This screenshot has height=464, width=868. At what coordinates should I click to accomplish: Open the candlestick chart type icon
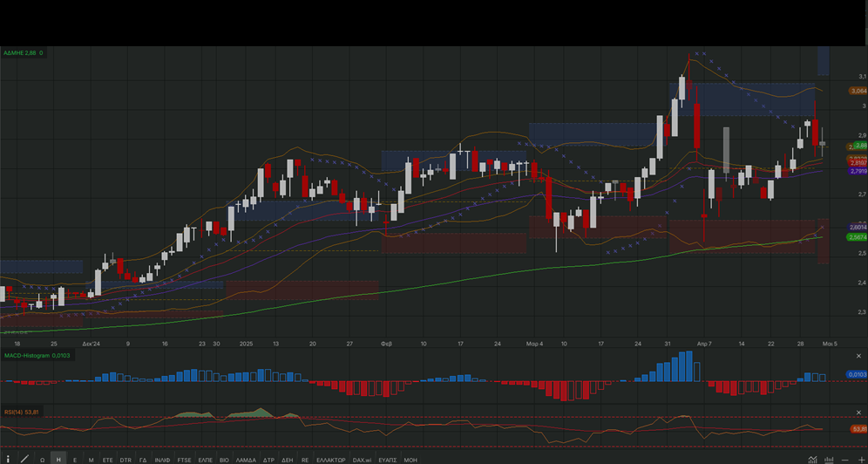coord(829,460)
